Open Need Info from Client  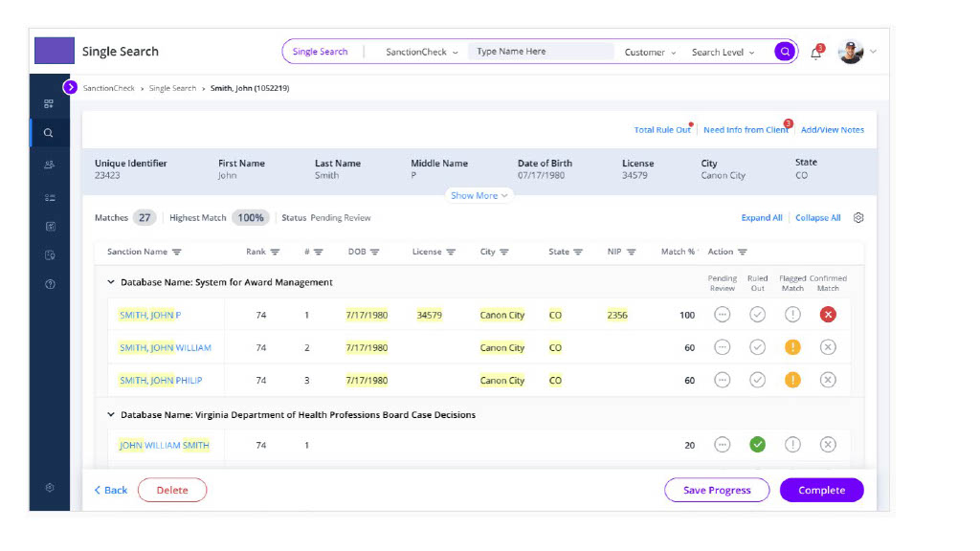[746, 130]
